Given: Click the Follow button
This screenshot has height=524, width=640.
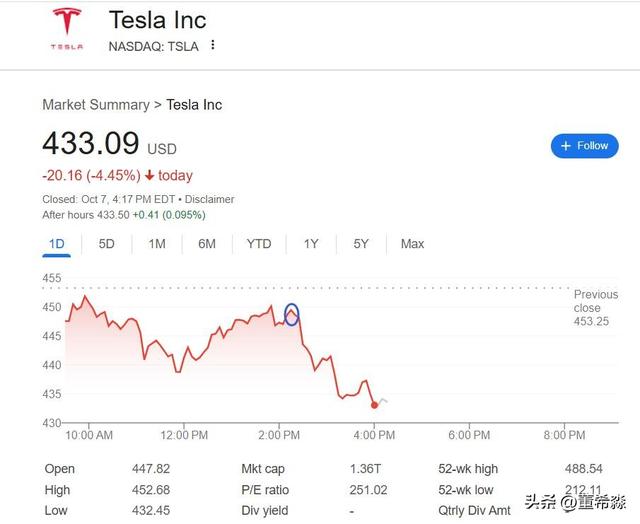Looking at the screenshot, I should coord(585,146).
